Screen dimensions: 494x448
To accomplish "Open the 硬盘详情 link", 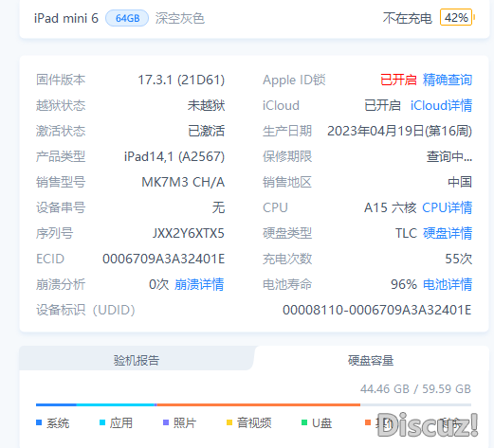I will coord(448,233).
